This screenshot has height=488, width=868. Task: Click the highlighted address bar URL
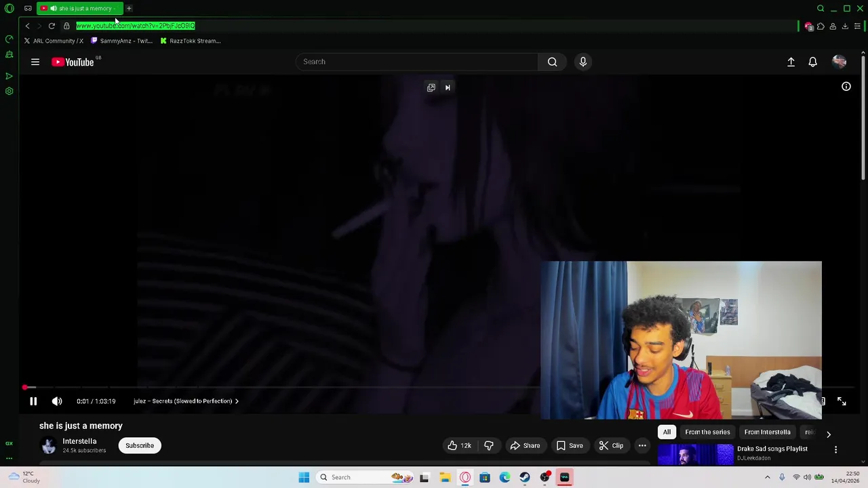point(136,26)
